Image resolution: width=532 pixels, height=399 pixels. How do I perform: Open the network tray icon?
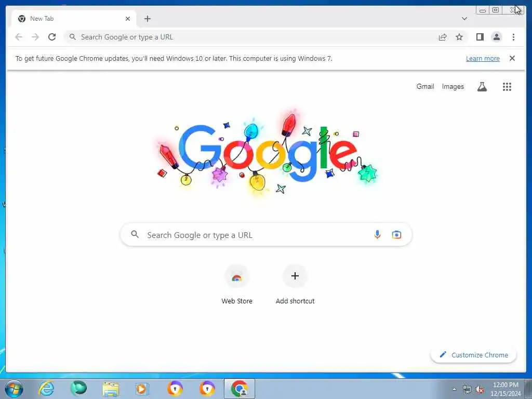click(x=467, y=389)
